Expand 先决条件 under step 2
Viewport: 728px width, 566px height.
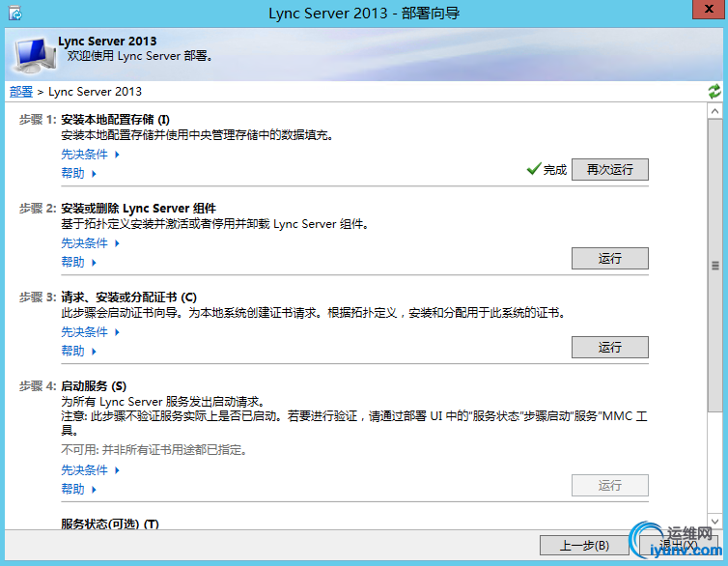pyautogui.click(x=90, y=242)
